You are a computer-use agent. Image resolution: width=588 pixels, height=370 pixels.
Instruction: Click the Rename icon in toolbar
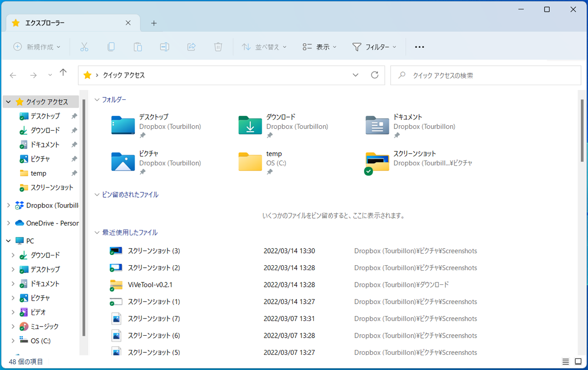165,47
